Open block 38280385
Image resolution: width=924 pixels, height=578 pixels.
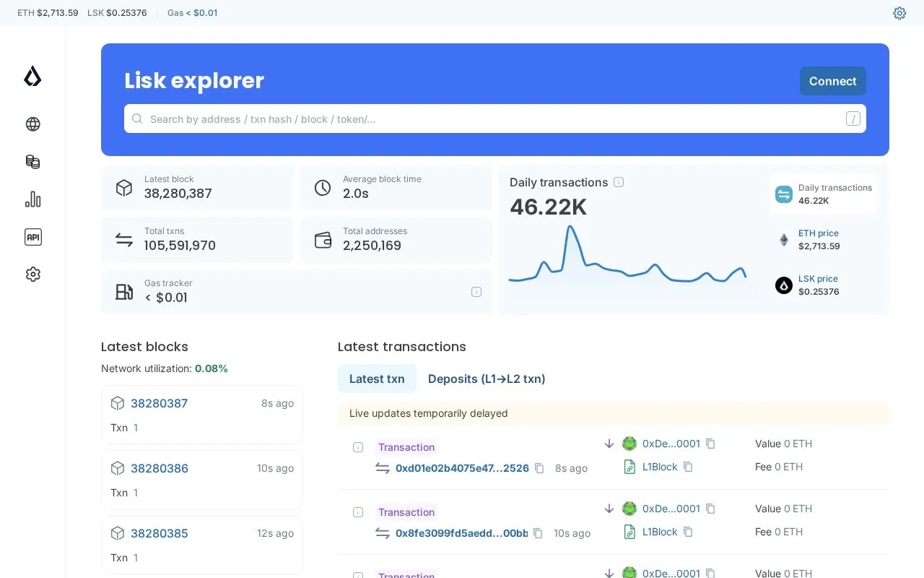pyautogui.click(x=159, y=533)
